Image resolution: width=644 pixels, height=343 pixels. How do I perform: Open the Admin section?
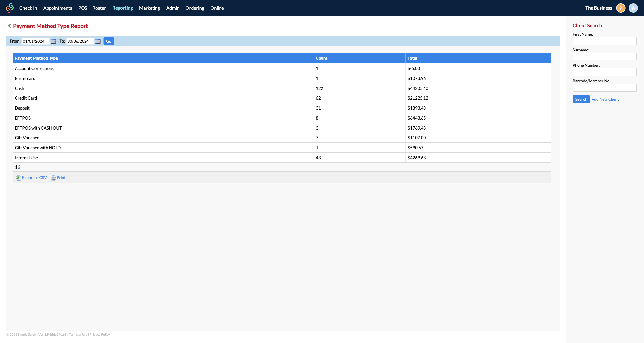coord(173,8)
